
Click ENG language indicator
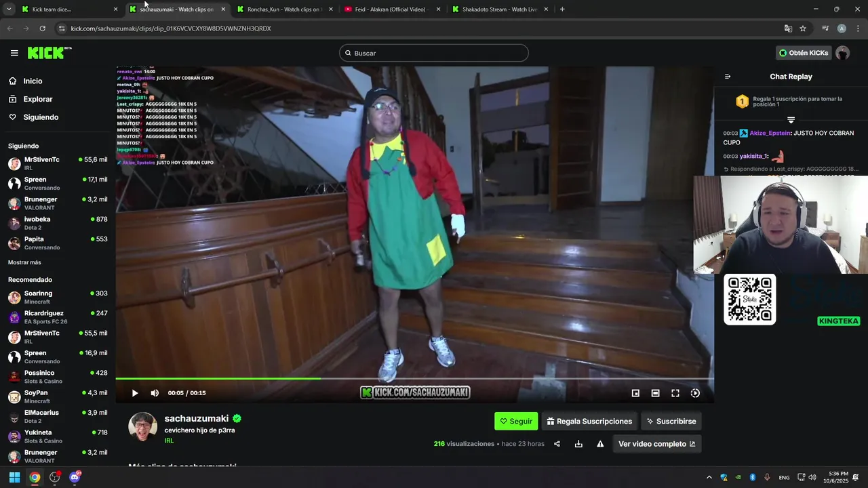(x=784, y=477)
